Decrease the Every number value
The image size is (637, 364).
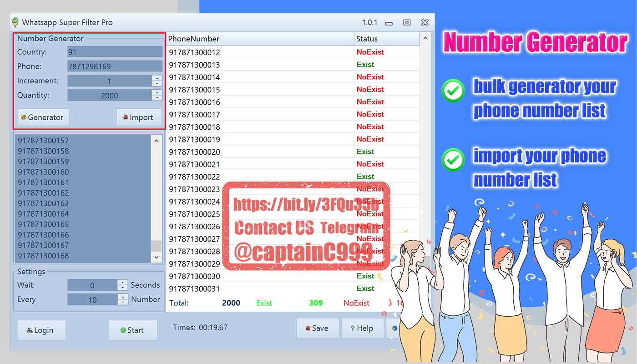pos(123,303)
